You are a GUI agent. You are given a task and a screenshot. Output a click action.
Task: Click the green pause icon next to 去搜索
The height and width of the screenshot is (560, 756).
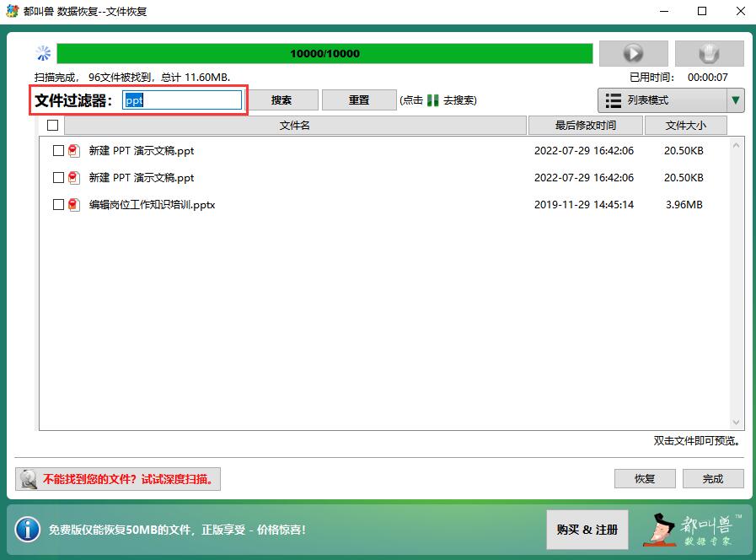tap(432, 100)
